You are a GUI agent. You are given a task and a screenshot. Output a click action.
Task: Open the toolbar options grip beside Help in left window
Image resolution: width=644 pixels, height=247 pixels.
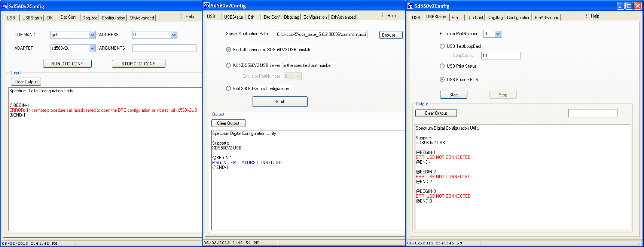point(181,16)
